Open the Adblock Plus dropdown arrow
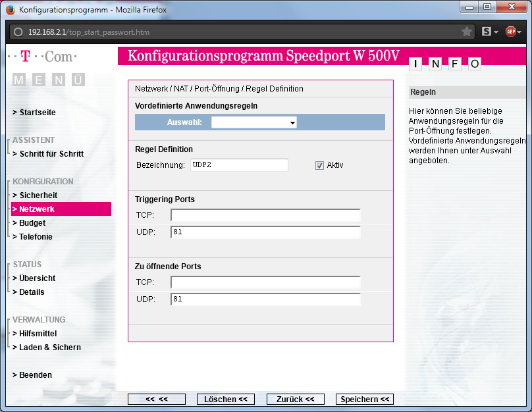The image size is (532, 412). click(519, 32)
